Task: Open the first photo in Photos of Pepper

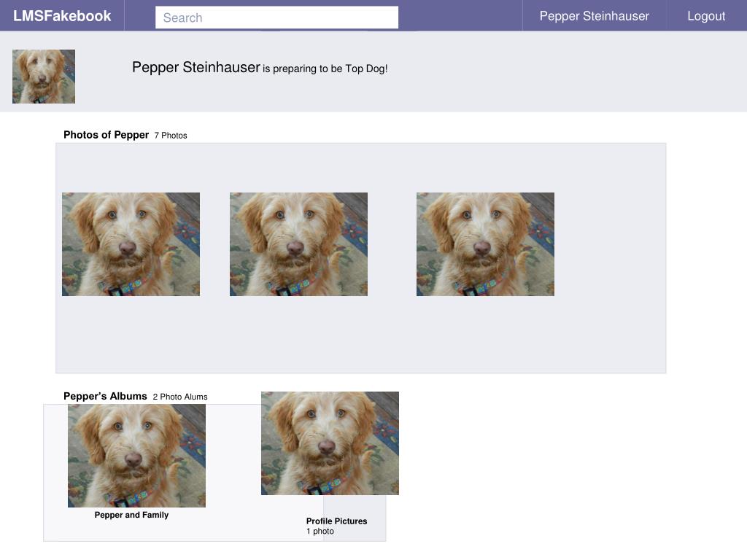Action: pos(131,244)
